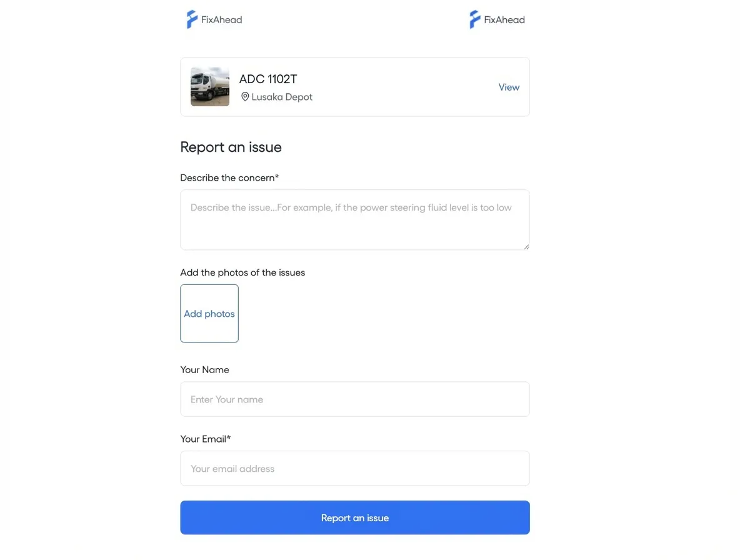This screenshot has width=740, height=560.
Task: Click the right FixAhead brand name text
Action: tap(504, 19)
